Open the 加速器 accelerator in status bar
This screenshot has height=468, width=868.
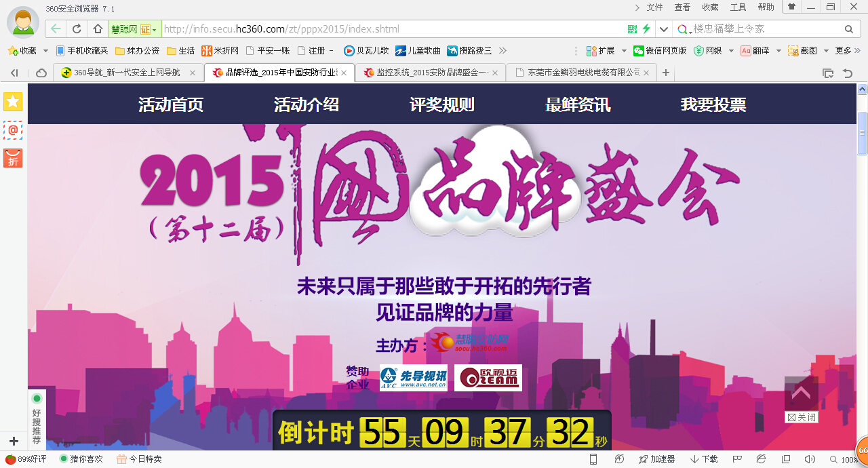[656, 459]
